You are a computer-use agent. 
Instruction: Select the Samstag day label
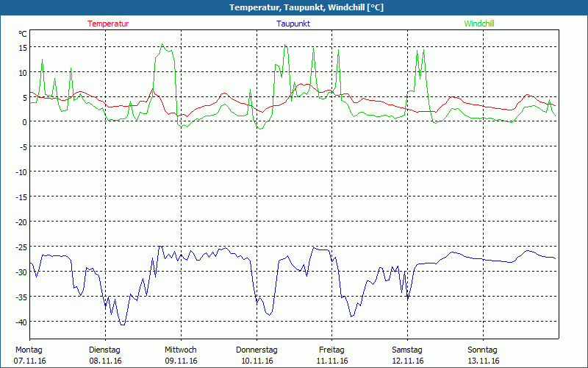pyautogui.click(x=407, y=350)
